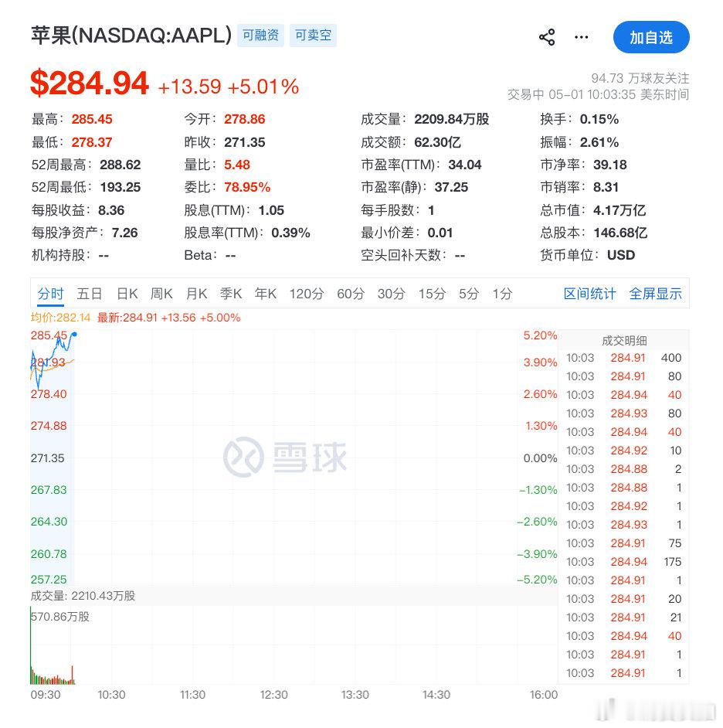Viewport: 723px width, 728px height.
Task: Open the 月K chart tab
Action: [196, 294]
